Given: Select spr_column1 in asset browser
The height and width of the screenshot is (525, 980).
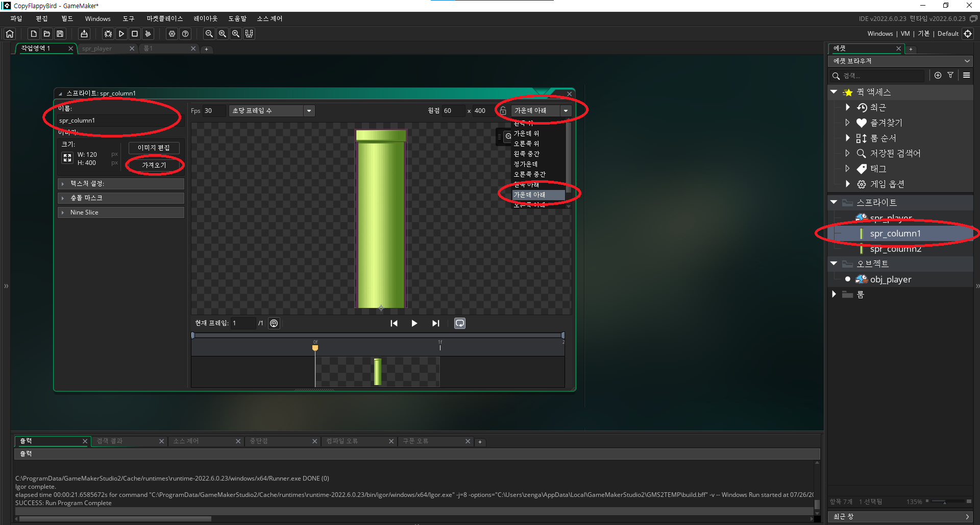Looking at the screenshot, I should tap(900, 234).
